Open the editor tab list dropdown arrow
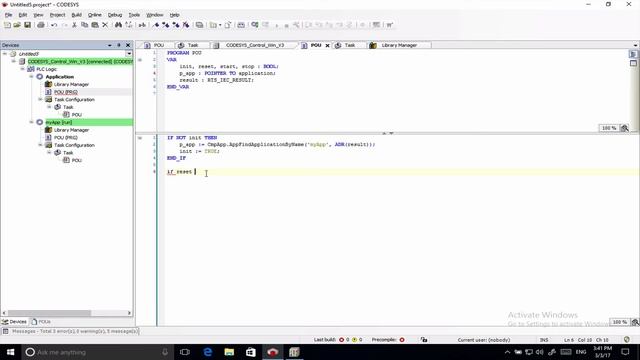The width and height of the screenshot is (640, 360). 636,45
